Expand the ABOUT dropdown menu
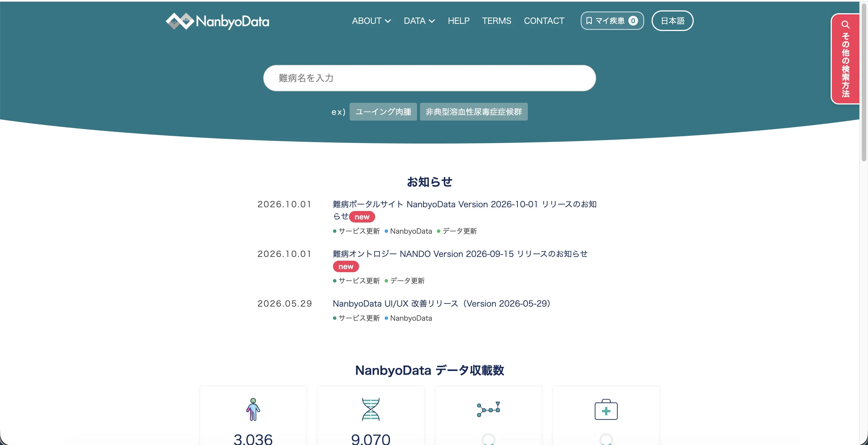Viewport: 868px width, 445px height. 371,21
